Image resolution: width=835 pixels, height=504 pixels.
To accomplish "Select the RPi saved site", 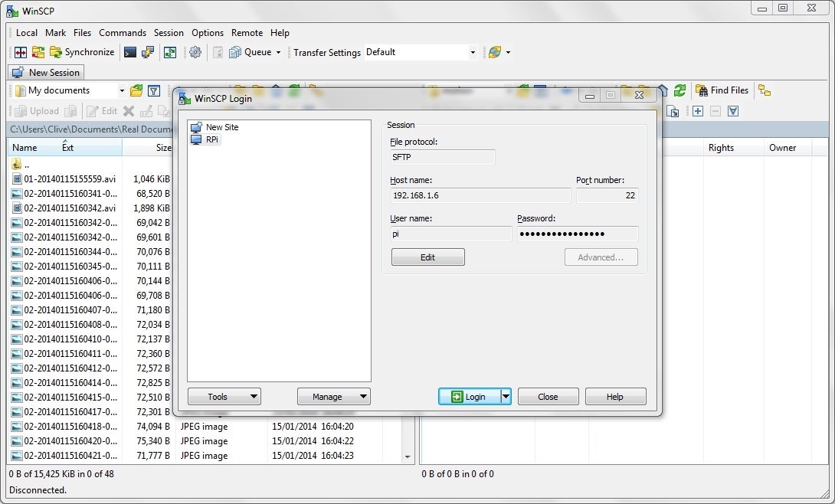I will click(205, 139).
